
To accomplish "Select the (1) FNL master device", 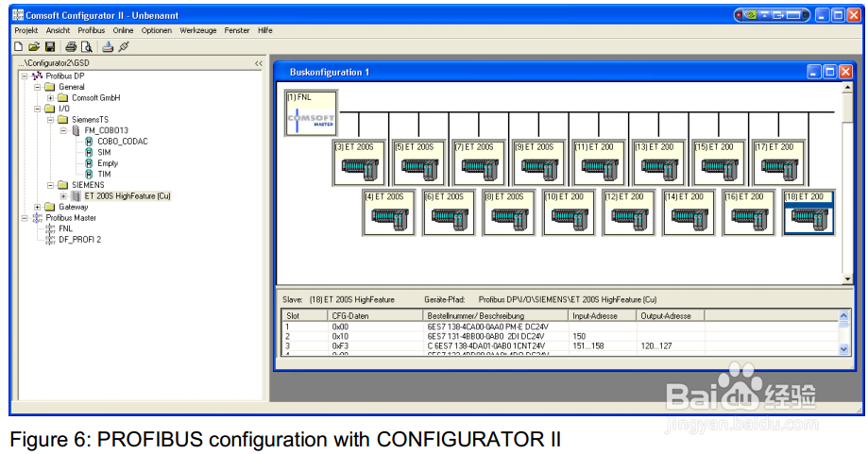I will click(x=311, y=113).
